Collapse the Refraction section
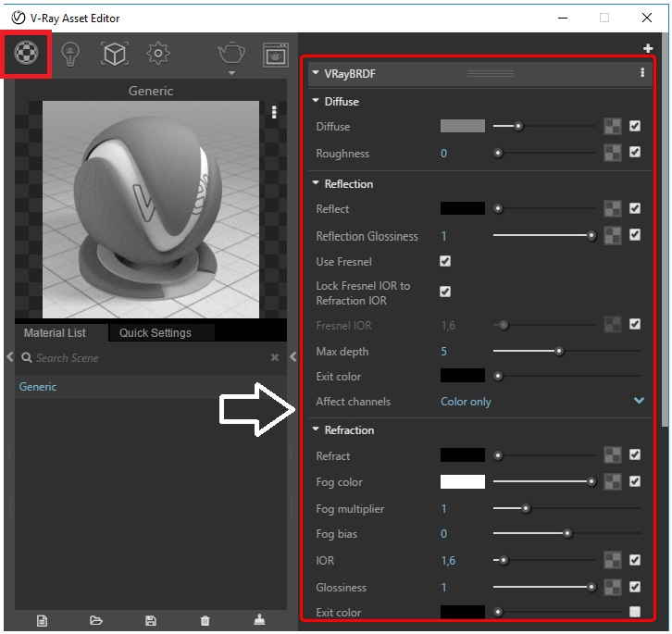 tap(316, 429)
